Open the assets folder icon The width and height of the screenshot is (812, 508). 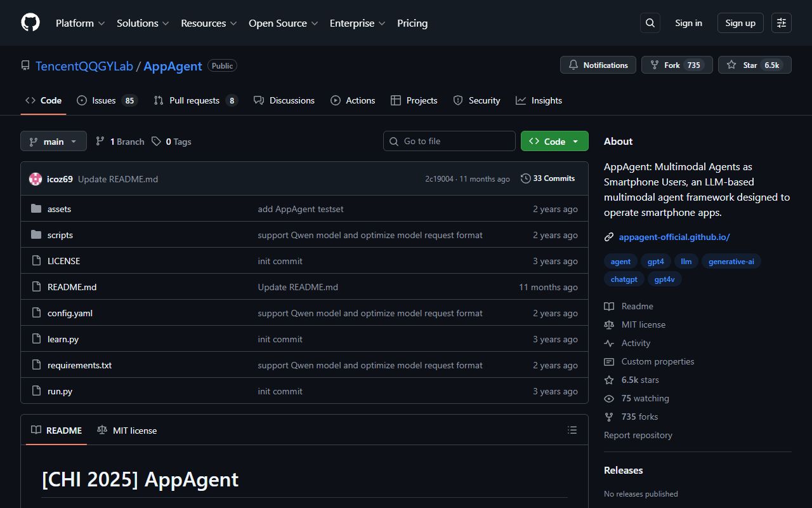pyautogui.click(x=36, y=208)
